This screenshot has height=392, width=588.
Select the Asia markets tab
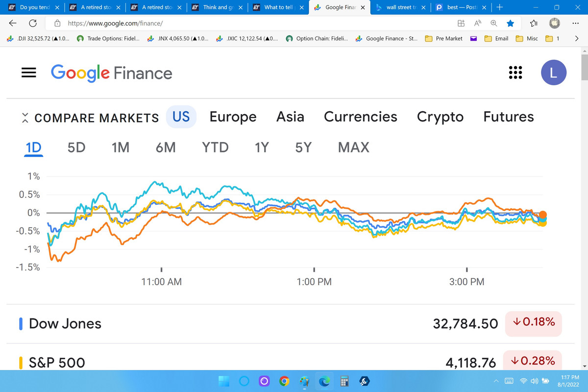290,117
